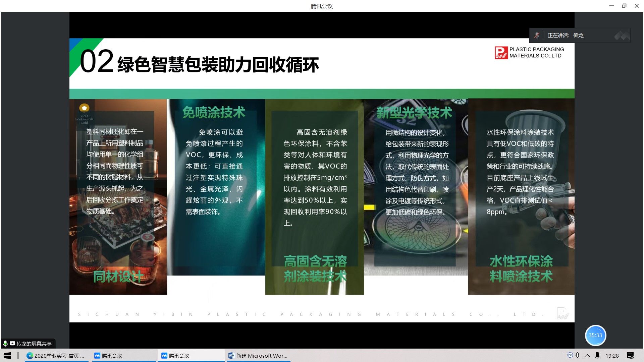Image resolution: width=644 pixels, height=362 pixels.
Task: Click the solid black microphone tray icon
Action: click(x=597, y=356)
